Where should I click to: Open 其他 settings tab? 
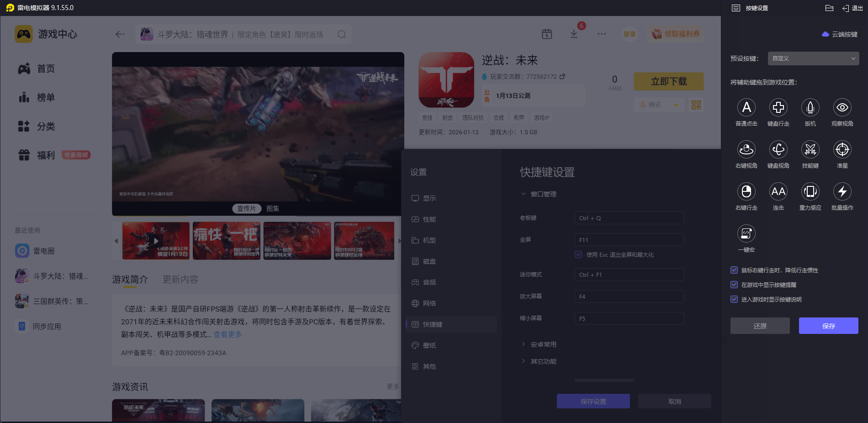[451, 366]
